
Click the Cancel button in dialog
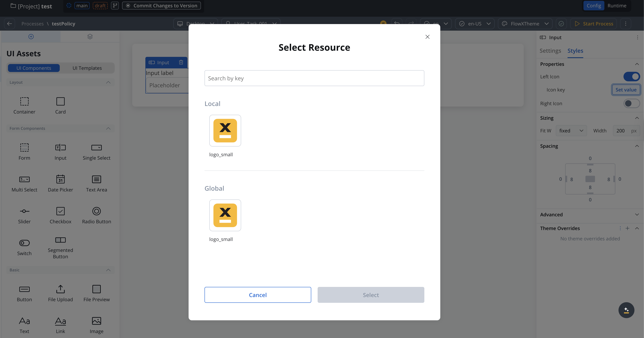(257, 295)
